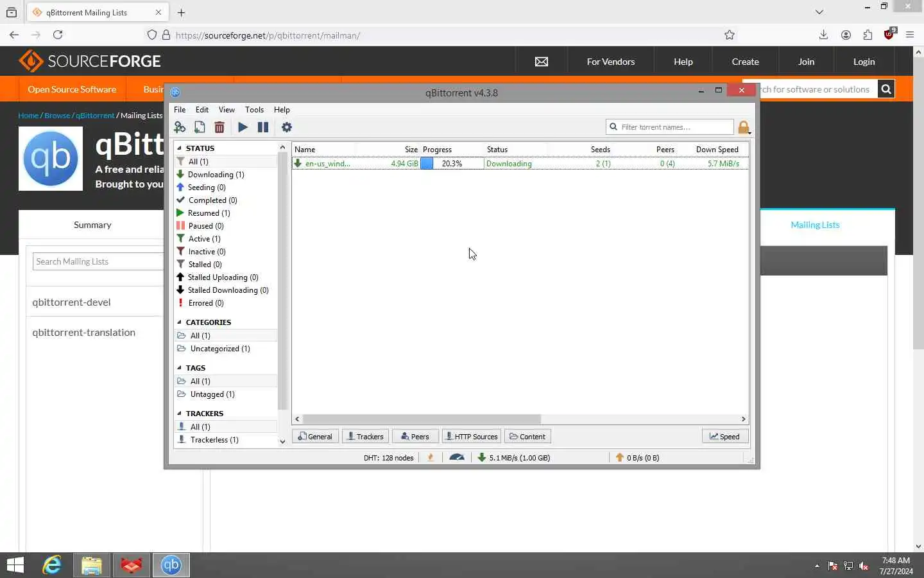Select Downloading (1) status filter
Image resolution: width=924 pixels, height=578 pixels.
[x=226, y=174]
